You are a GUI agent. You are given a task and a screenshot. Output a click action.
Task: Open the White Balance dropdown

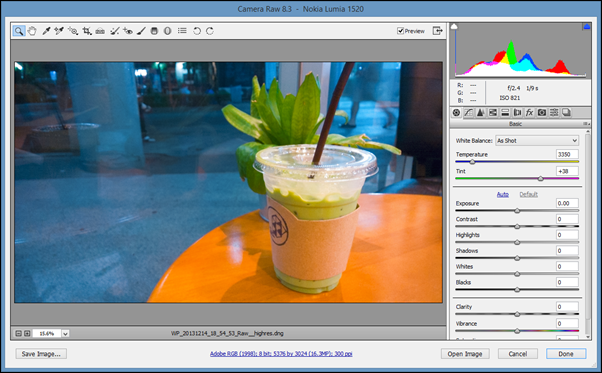click(537, 140)
